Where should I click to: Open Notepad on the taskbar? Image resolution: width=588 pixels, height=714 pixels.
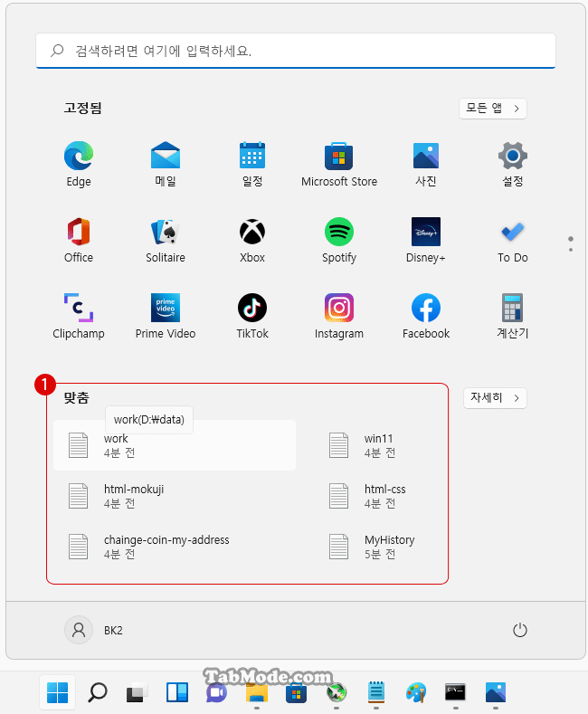click(376, 692)
